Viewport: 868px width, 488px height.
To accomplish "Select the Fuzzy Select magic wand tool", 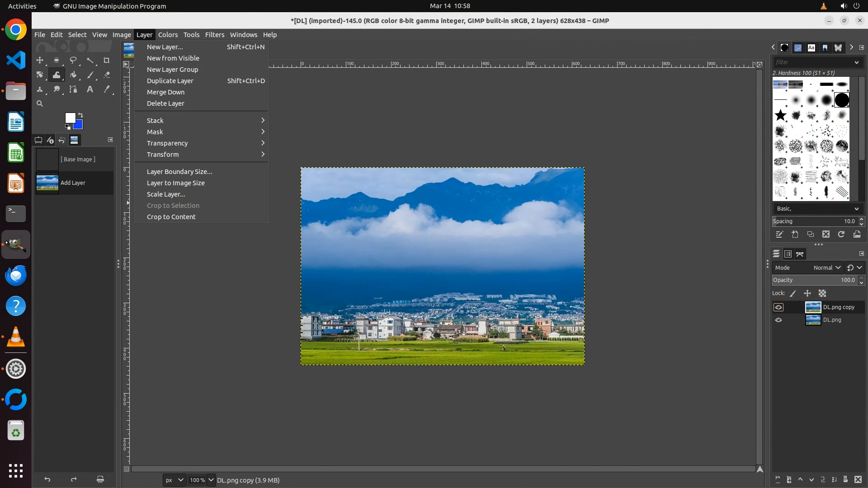I will click(90, 61).
